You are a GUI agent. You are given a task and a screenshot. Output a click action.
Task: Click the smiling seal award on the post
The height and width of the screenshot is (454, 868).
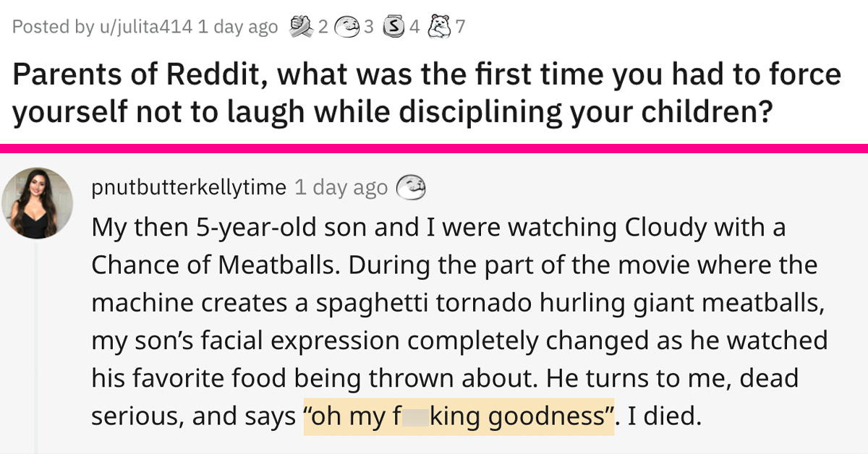pos(349,27)
